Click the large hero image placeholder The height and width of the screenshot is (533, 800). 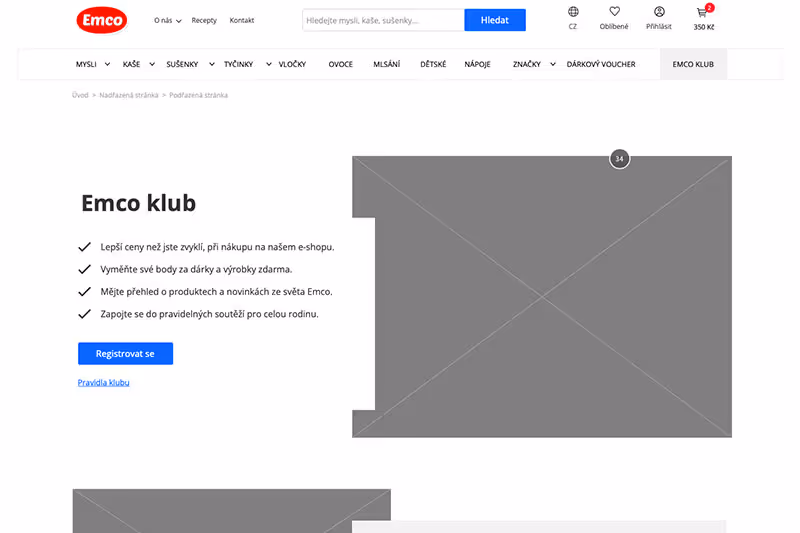tap(542, 297)
